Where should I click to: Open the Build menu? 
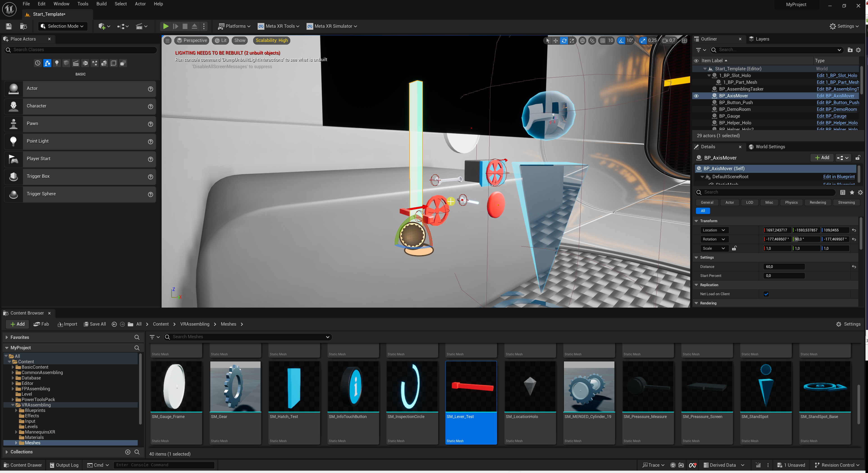coord(101,4)
